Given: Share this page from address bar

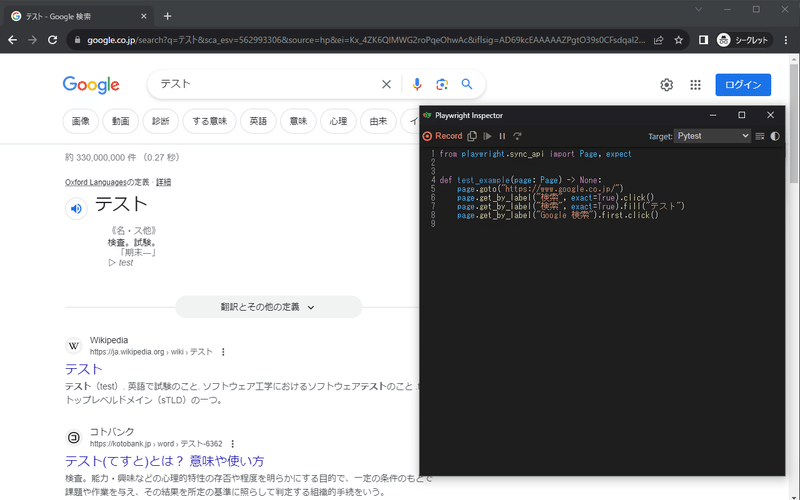Looking at the screenshot, I should (659, 40).
